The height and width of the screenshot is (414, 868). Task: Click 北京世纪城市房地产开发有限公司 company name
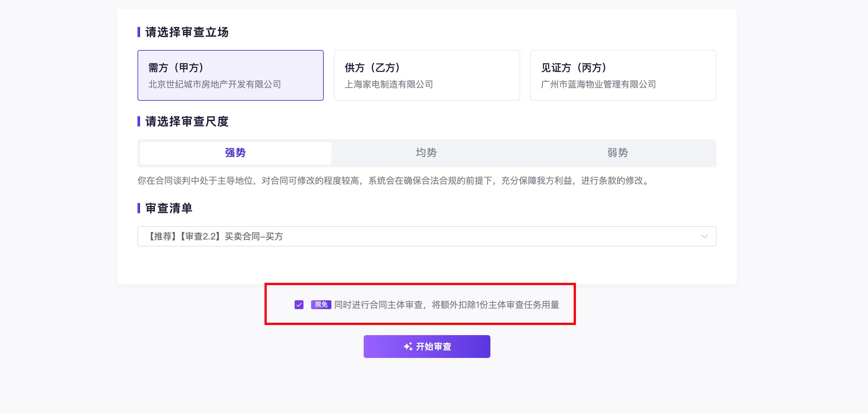[215, 84]
